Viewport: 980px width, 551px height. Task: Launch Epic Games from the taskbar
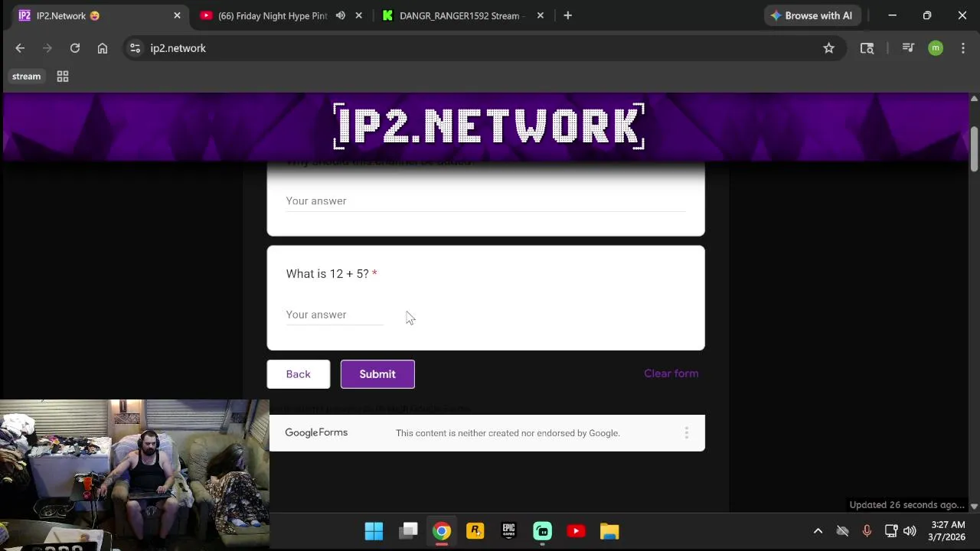(x=509, y=531)
